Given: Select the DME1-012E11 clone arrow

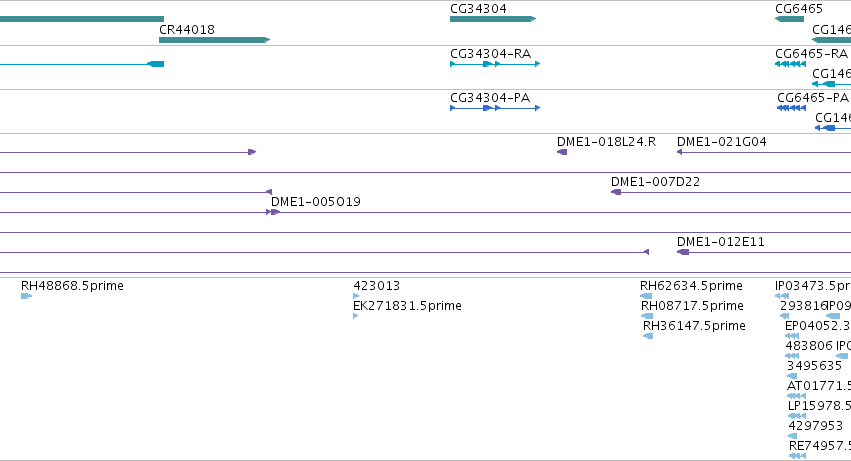Looking at the screenshot, I should pyautogui.click(x=683, y=252).
